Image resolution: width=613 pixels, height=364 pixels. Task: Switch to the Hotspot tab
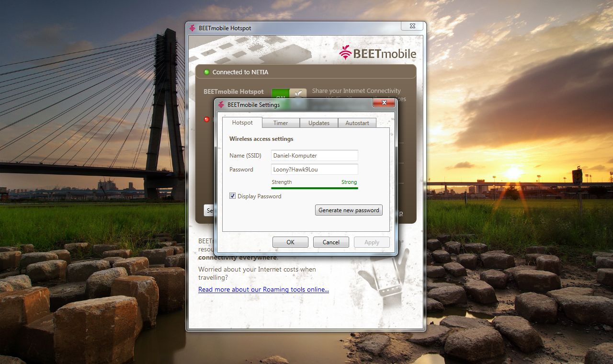coord(242,123)
